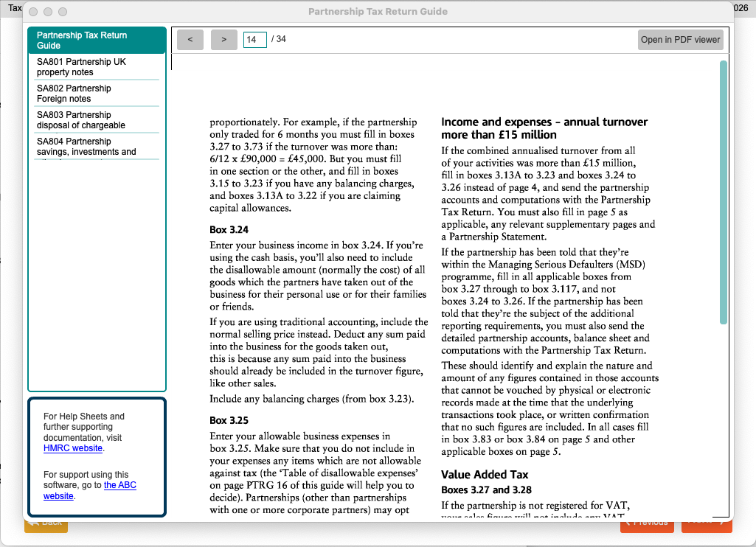Viewport: 756px width, 547px height.
Task: Click the Previous button at bottom right
Action: (x=646, y=525)
